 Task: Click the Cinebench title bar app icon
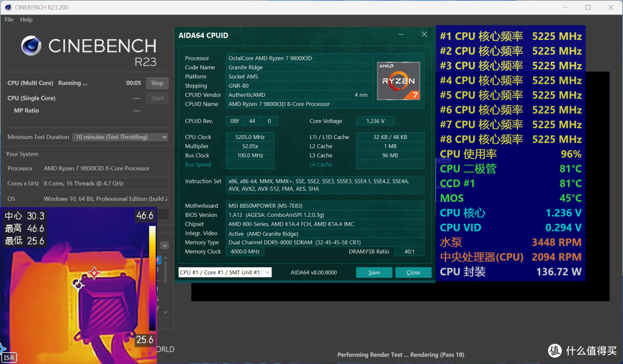point(8,7)
